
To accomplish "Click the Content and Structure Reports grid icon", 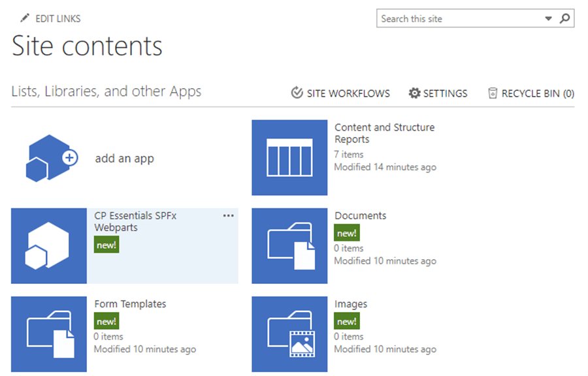I will (x=289, y=157).
